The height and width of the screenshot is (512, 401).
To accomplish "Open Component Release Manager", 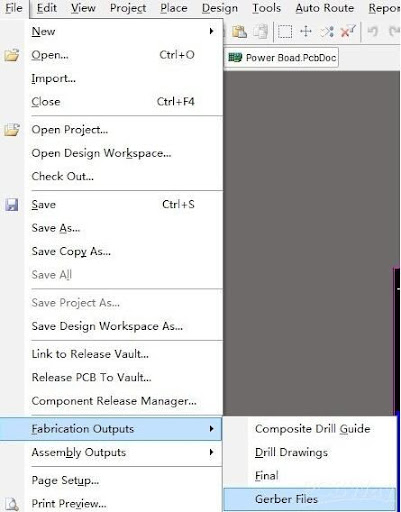I will point(114,401).
